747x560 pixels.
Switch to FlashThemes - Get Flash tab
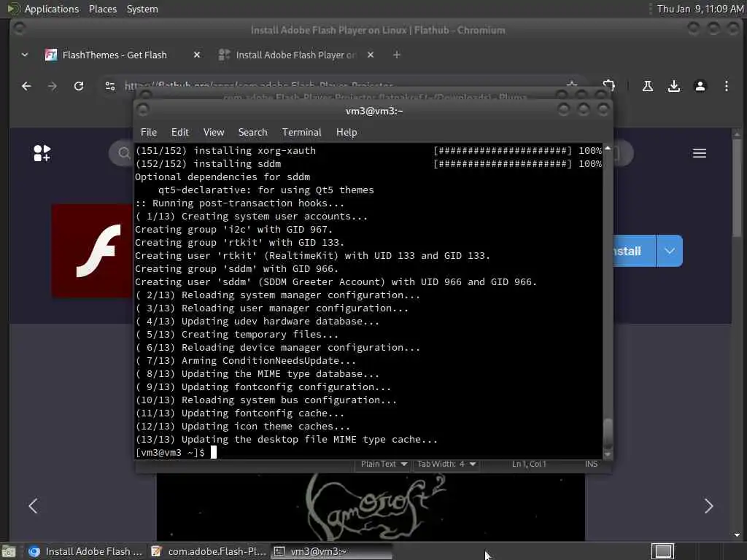click(x=115, y=55)
